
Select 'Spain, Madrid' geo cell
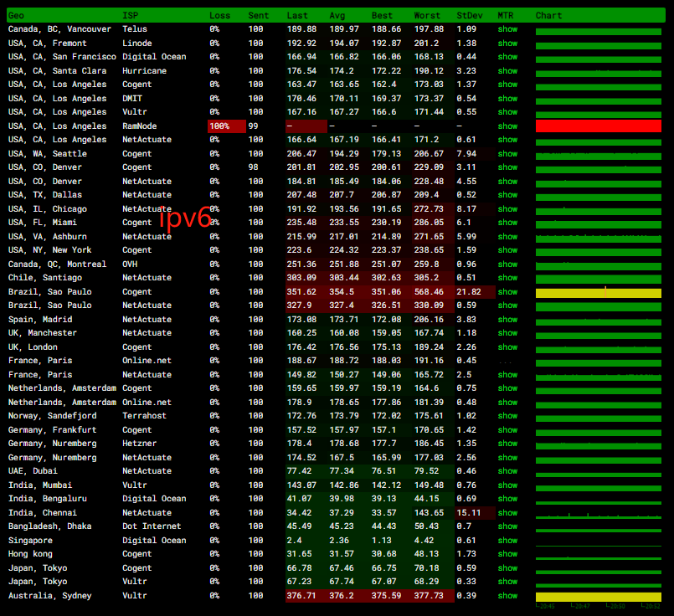tap(40, 320)
